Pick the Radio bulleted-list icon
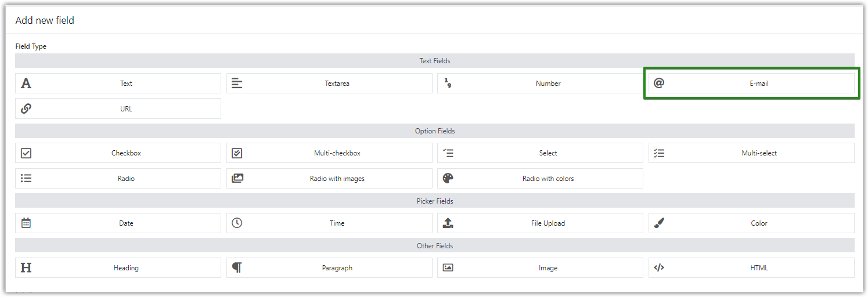 coord(26,179)
